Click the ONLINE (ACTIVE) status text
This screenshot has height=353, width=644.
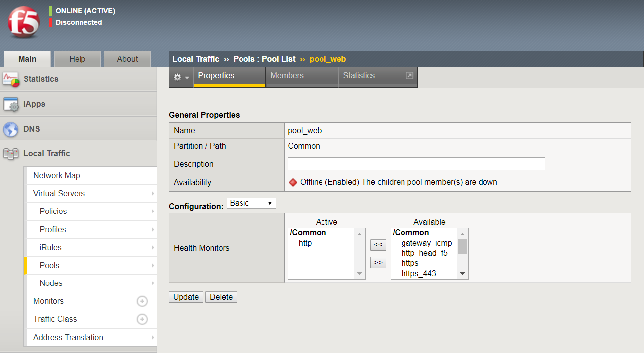point(85,11)
